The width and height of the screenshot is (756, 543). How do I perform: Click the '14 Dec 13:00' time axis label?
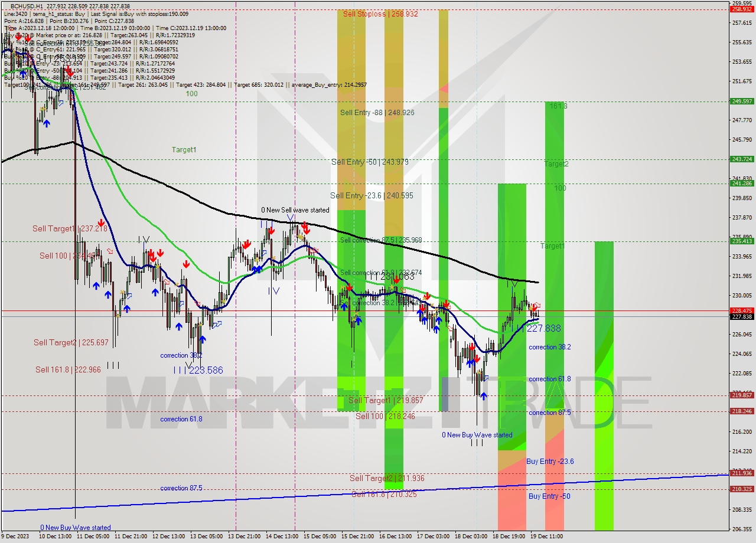282,537
